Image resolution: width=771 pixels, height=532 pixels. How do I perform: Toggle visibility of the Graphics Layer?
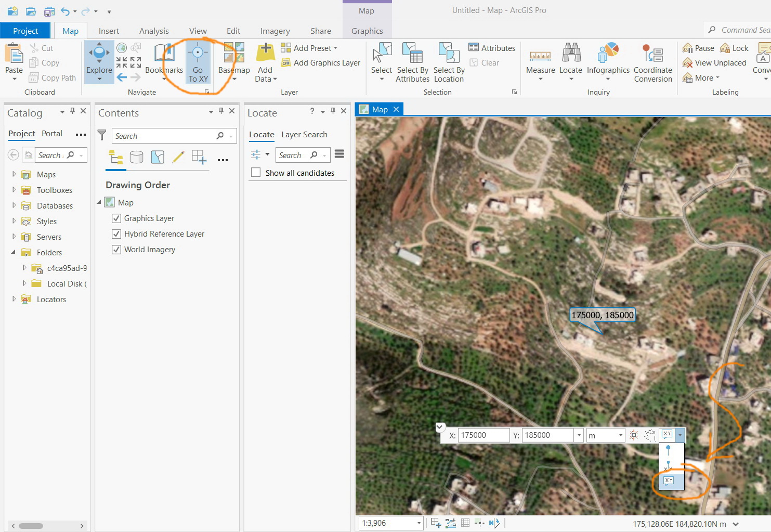(x=116, y=218)
